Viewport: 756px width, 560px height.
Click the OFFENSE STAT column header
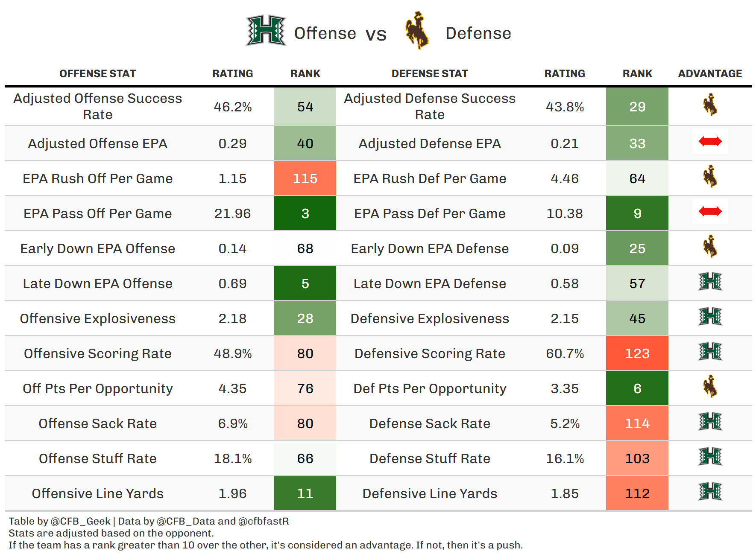(x=97, y=74)
